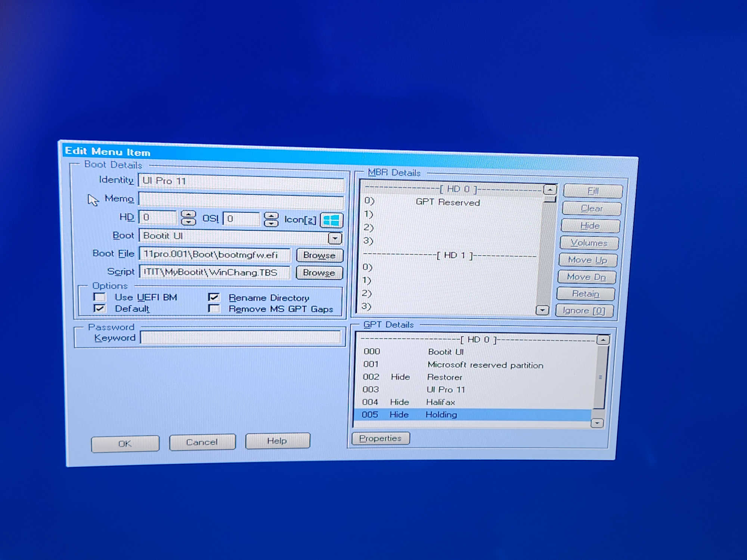The image size is (747, 560).
Task: Uncheck the Rename Directory checkbox
Action: (214, 298)
